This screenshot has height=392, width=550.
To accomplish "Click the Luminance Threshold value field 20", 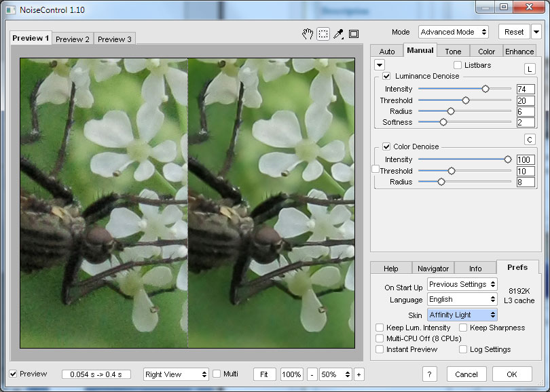I will pos(526,101).
